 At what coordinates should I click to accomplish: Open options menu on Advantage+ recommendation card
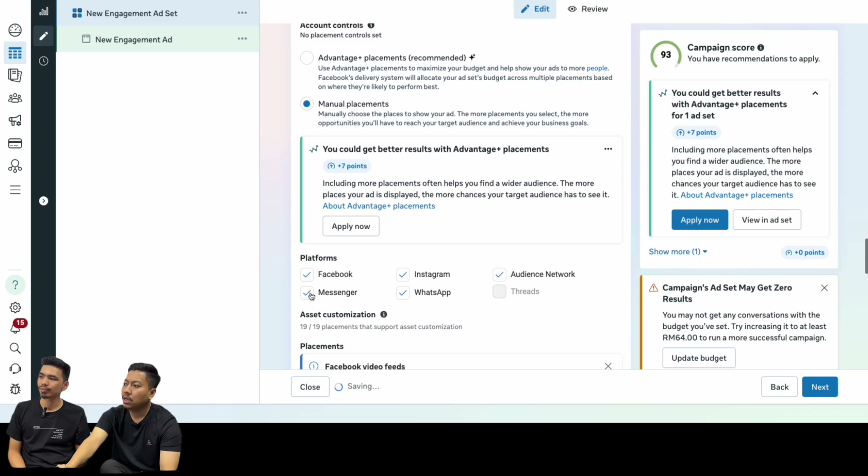(x=608, y=149)
